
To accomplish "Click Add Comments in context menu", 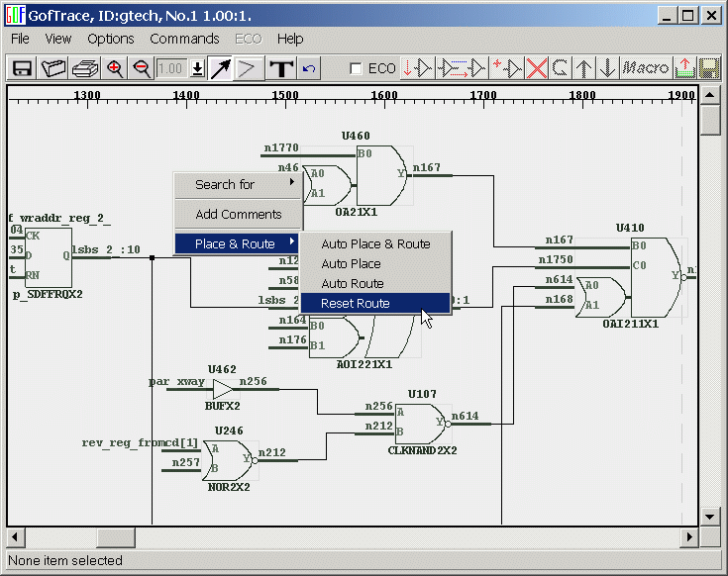I will tap(238, 214).
